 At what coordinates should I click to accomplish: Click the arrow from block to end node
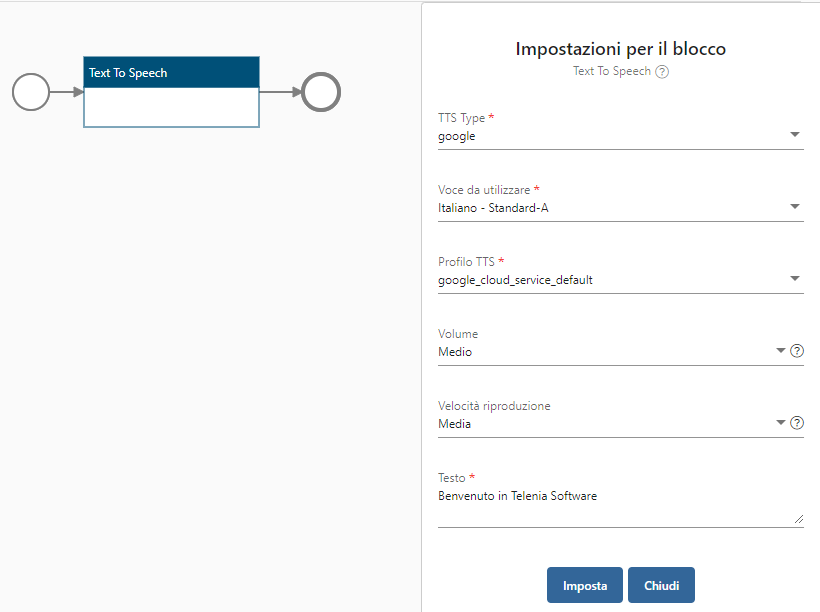pyautogui.click(x=280, y=92)
